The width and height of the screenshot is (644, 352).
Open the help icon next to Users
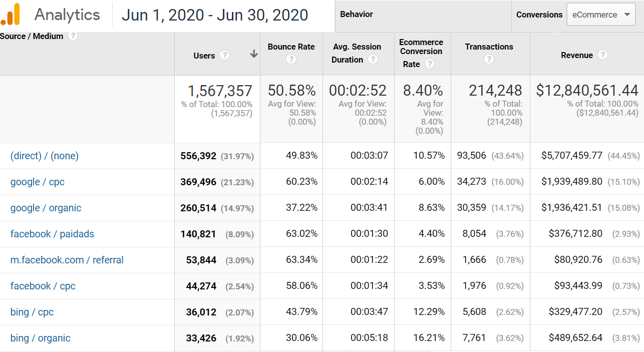[224, 56]
